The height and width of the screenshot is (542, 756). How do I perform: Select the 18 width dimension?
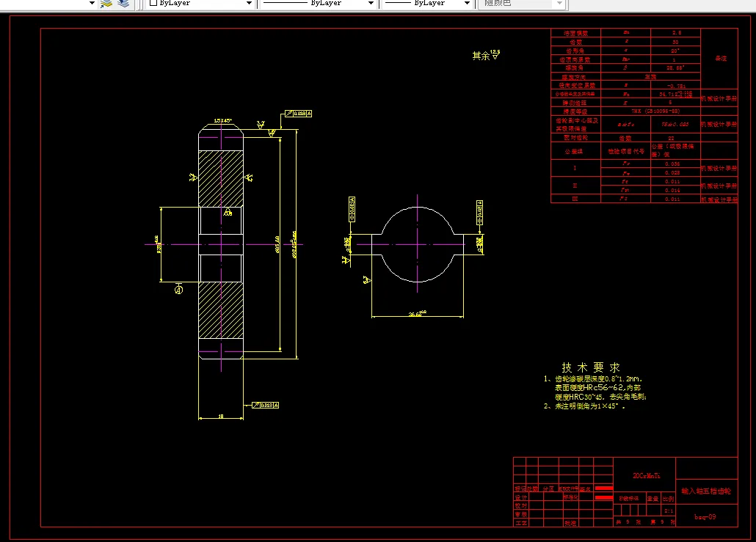click(x=221, y=416)
